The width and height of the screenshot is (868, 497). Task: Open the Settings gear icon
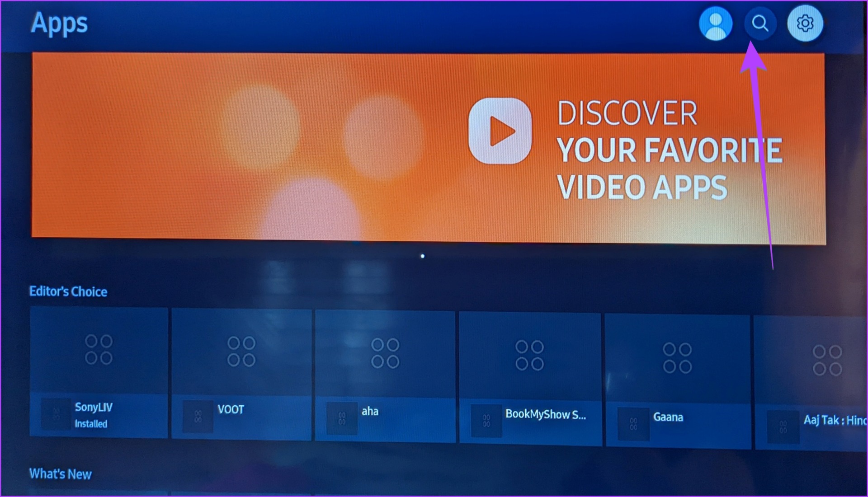point(806,23)
